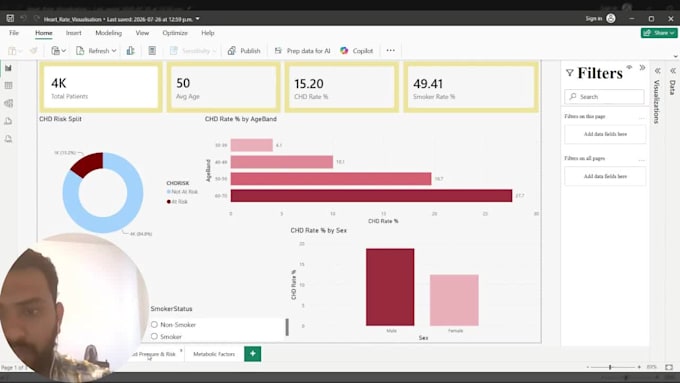Select the CHD Rate % card
Image resolution: width=680 pixels, height=383 pixels.
click(342, 87)
